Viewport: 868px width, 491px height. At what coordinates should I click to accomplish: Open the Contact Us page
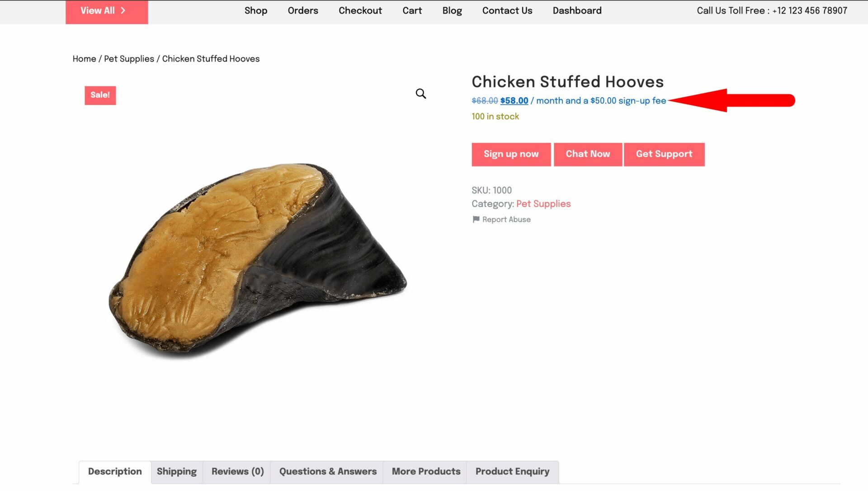pyautogui.click(x=507, y=11)
